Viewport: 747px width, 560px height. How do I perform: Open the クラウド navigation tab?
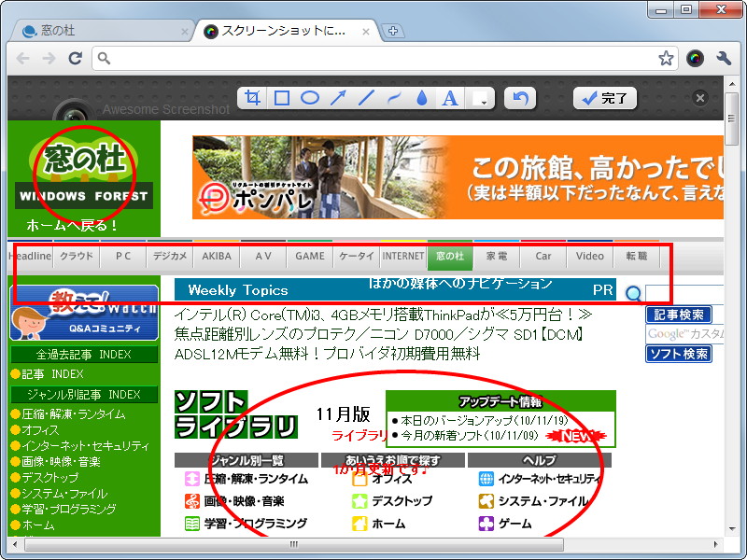pos(77,256)
